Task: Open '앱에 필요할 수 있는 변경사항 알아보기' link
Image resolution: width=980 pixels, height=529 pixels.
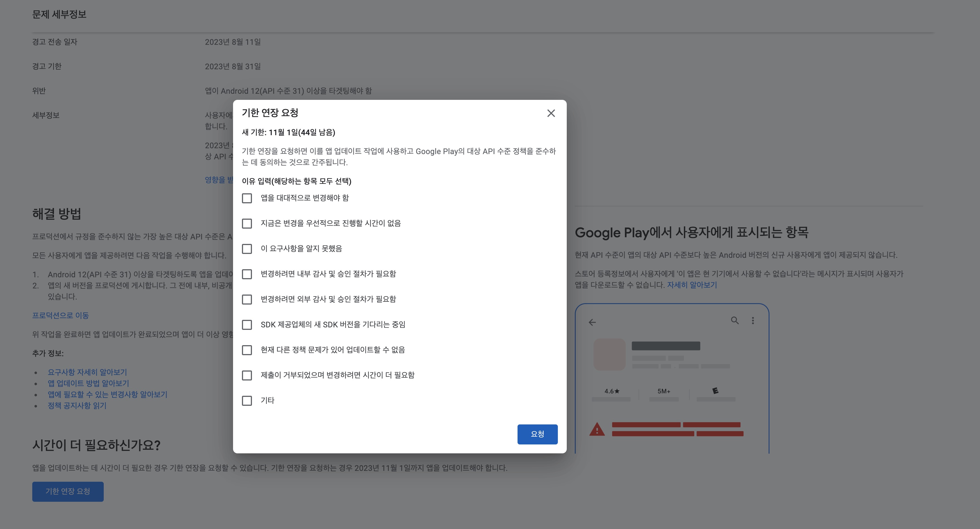Action: (x=107, y=394)
